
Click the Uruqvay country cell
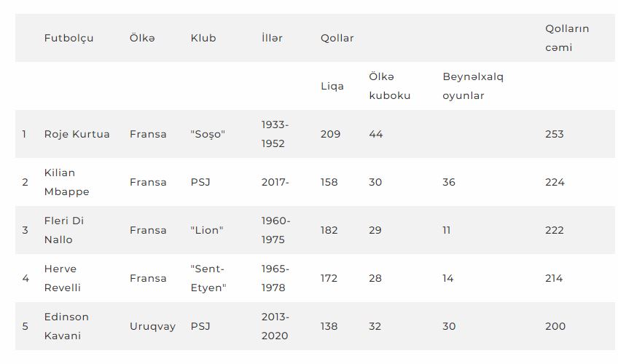pos(152,327)
